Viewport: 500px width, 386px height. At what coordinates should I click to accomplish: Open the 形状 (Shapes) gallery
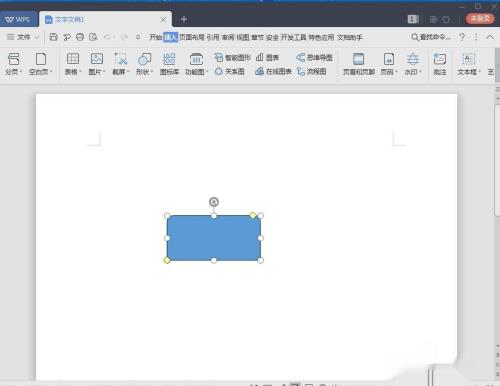pyautogui.click(x=144, y=64)
